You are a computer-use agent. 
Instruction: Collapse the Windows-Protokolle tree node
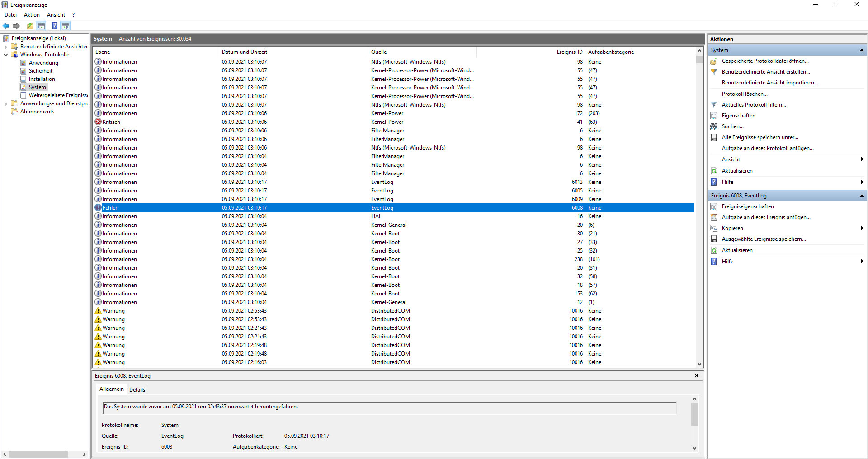pyautogui.click(x=5, y=55)
